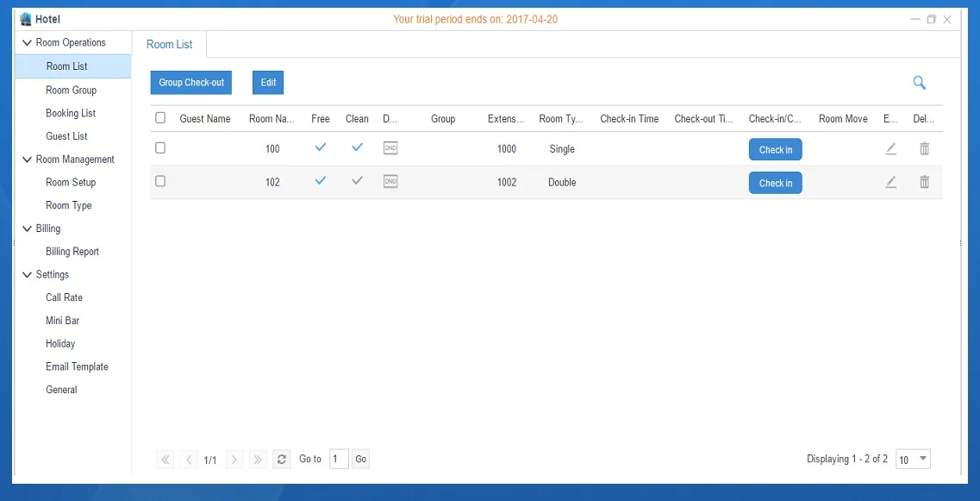This screenshot has width=980, height=501.
Task: Collapse the Settings section in the sidebar
Action: tap(27, 275)
